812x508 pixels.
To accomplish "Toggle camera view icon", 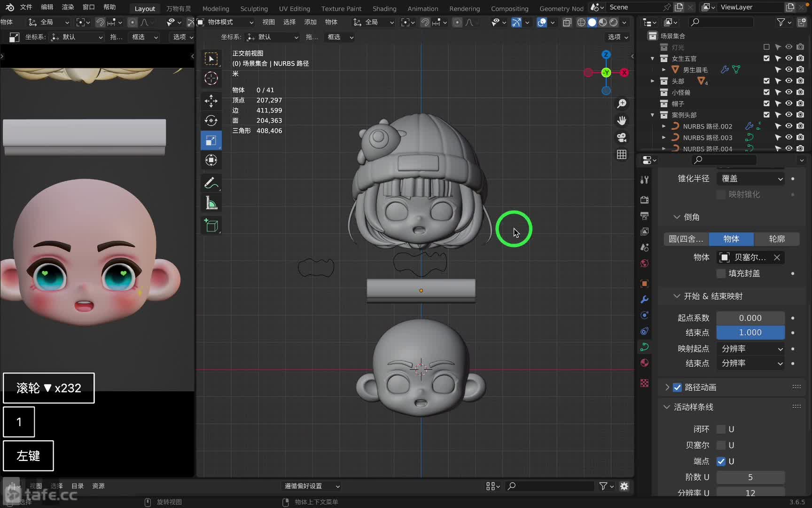I will click(622, 137).
